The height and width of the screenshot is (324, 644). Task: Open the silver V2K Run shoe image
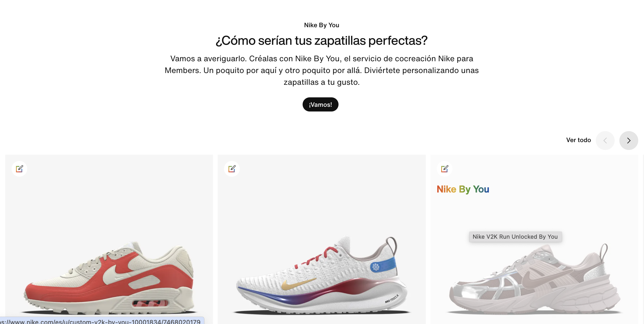534,279
